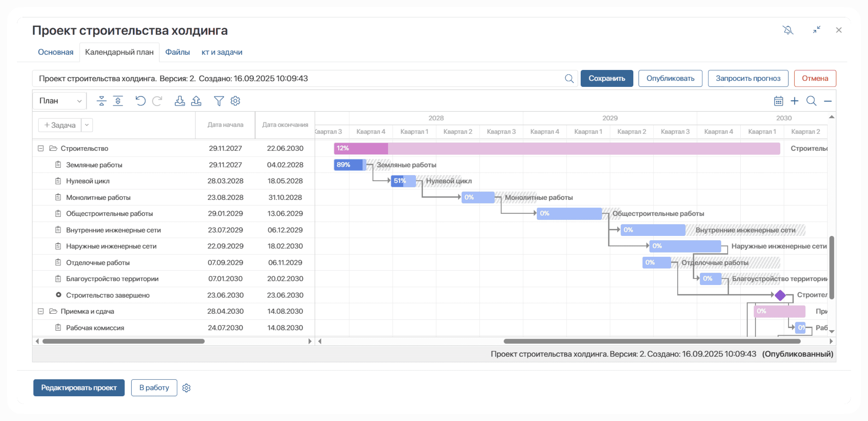Open arrow dropdown next to Задача button
Screen dimensions: 868x421
[x=87, y=125]
